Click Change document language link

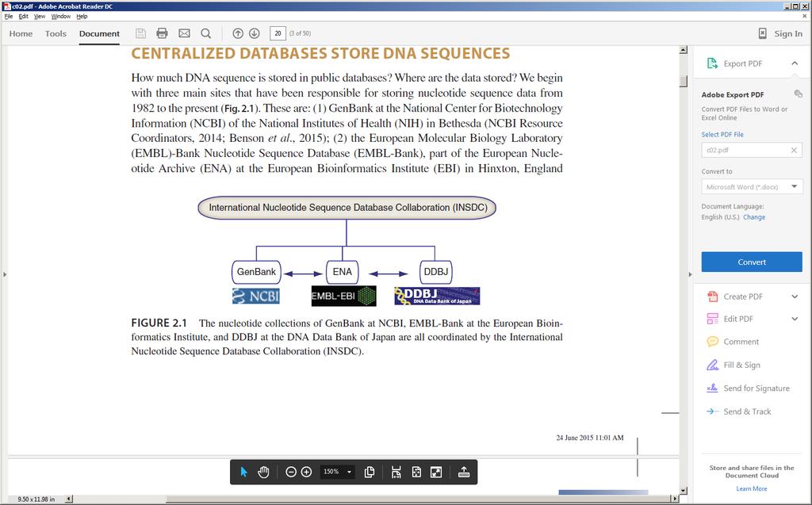click(754, 217)
